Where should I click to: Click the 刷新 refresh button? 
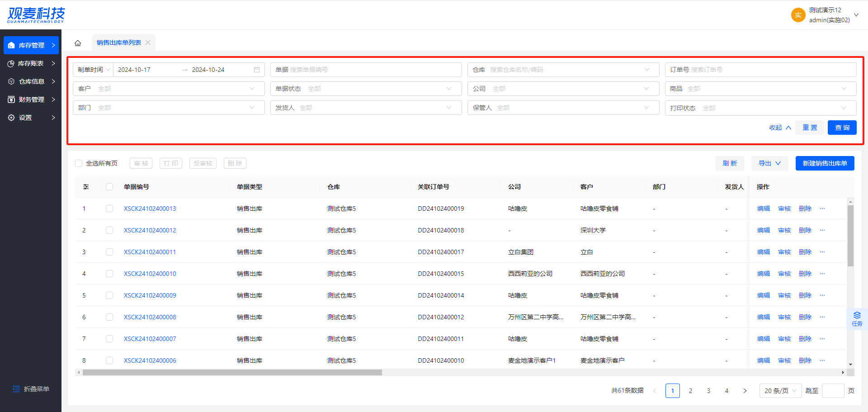pyautogui.click(x=730, y=163)
